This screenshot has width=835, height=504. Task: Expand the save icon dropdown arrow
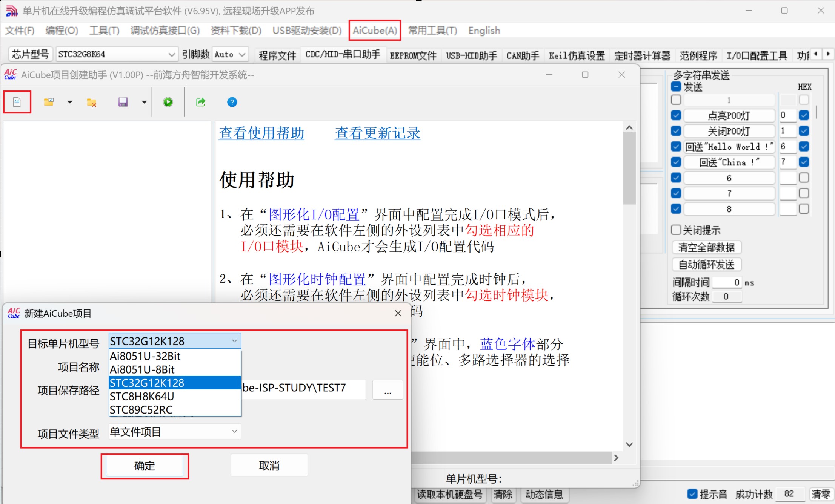click(144, 102)
